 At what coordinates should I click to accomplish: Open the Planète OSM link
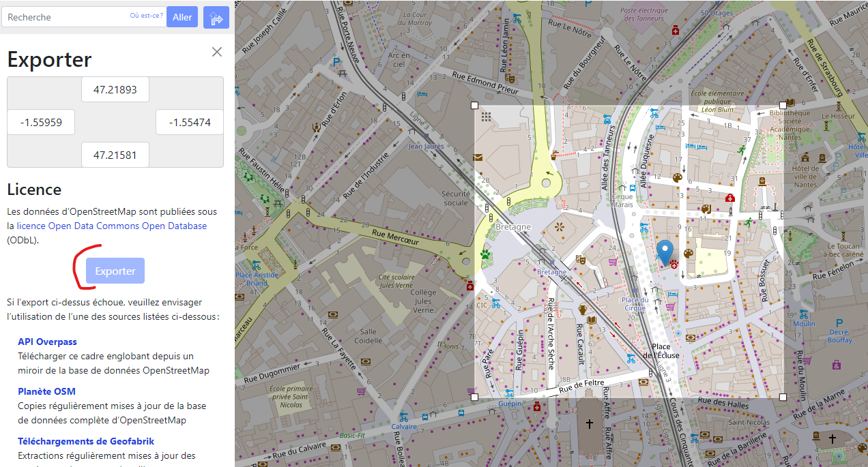46,391
